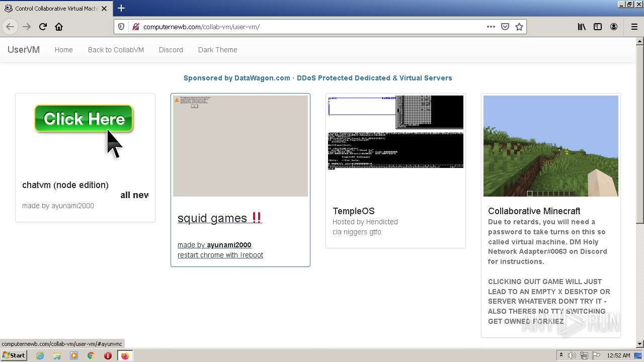The height and width of the screenshot is (362, 644).
Task: Click the UserVM brand link
Action: 24,50
